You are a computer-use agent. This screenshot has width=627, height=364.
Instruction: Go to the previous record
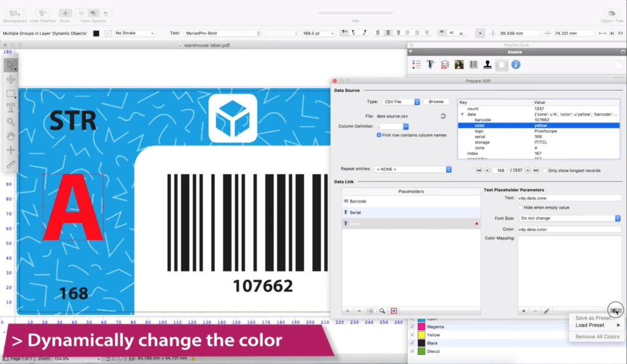[x=487, y=171]
